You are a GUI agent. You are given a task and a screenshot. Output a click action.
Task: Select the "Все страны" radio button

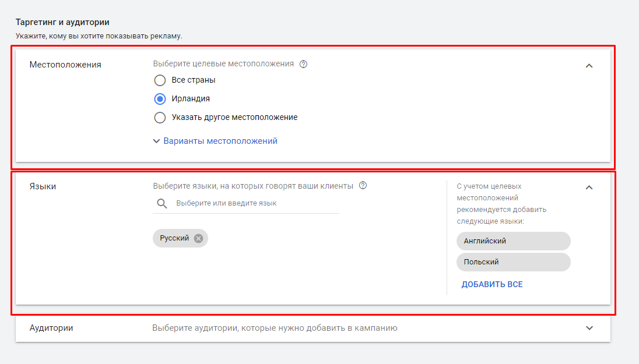click(160, 80)
